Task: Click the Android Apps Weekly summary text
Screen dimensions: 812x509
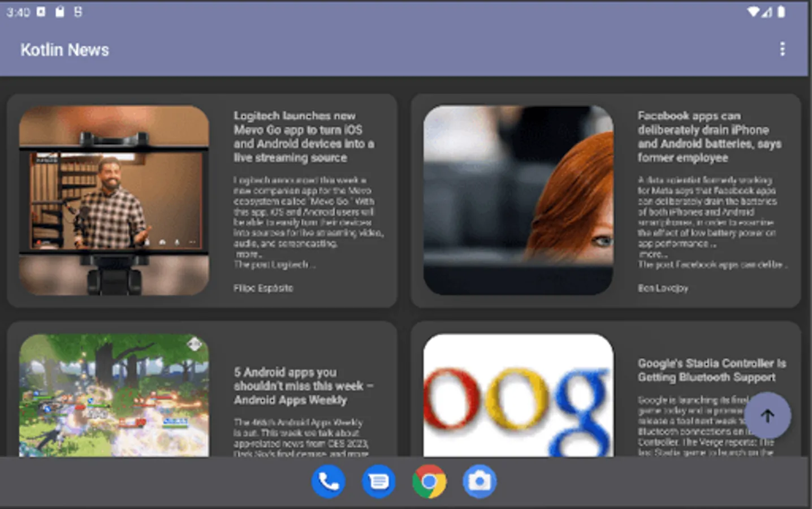Action: click(301, 437)
